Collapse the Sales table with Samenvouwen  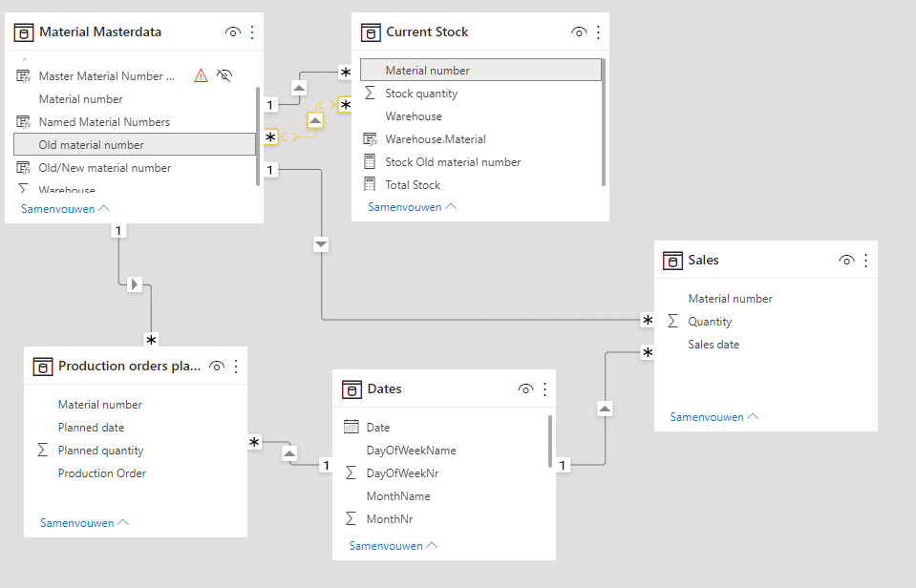click(x=714, y=417)
